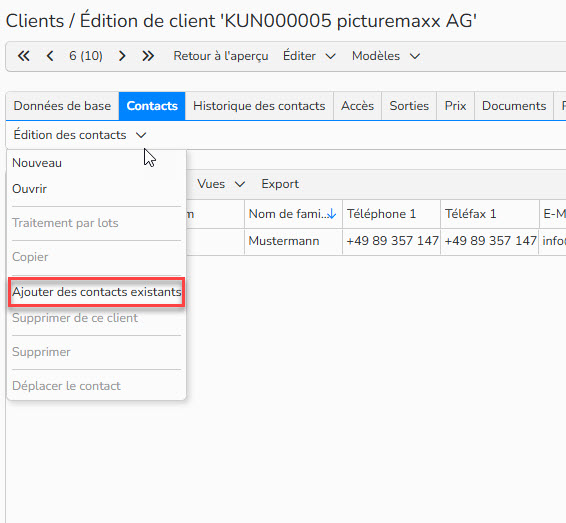Viewport: 566px width, 523px height.
Task: Choose Nouveau from the menu
Action: coord(96,163)
